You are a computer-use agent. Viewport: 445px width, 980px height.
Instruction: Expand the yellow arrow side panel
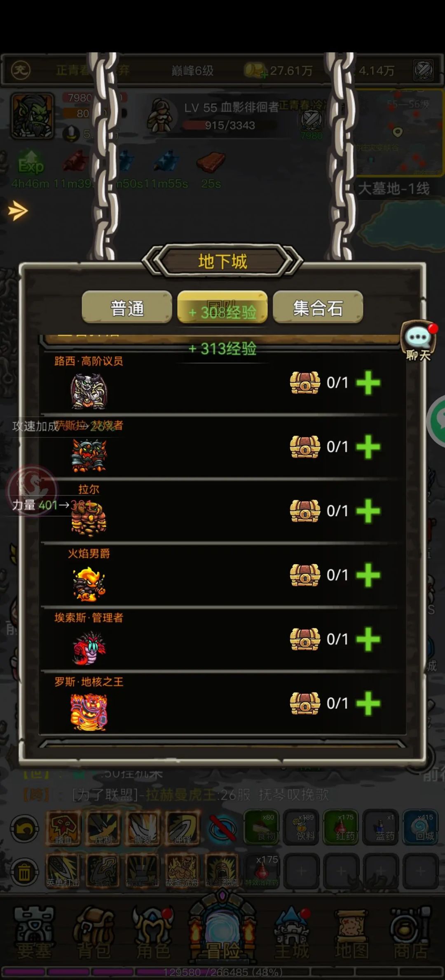pyautogui.click(x=18, y=211)
